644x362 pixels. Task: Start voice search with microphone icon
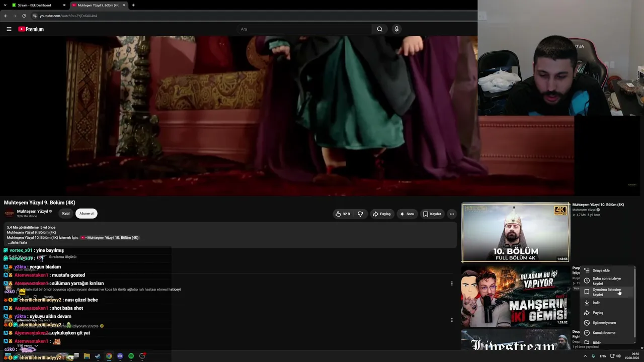click(396, 29)
